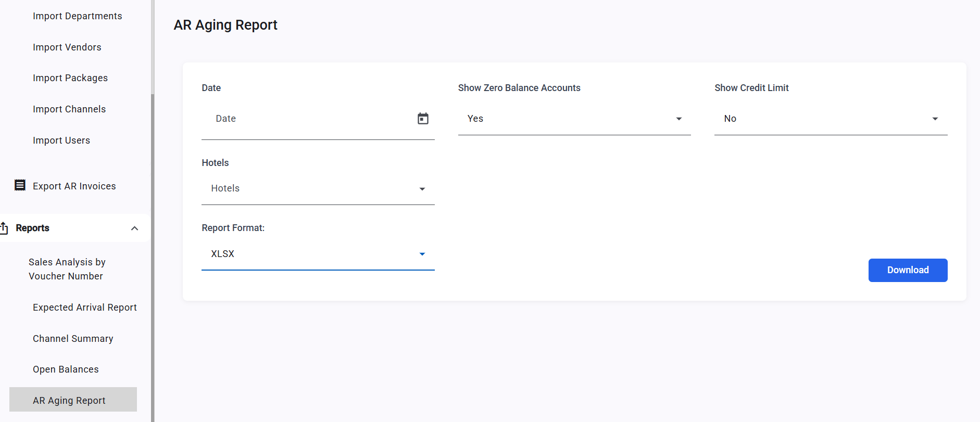The width and height of the screenshot is (980, 422).
Task: Open Import Users page
Action: 61,140
